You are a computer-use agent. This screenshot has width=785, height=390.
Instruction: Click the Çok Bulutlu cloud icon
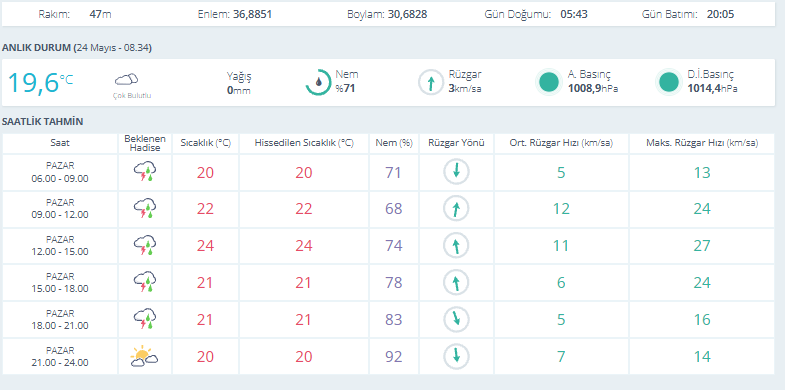pyautogui.click(x=126, y=79)
